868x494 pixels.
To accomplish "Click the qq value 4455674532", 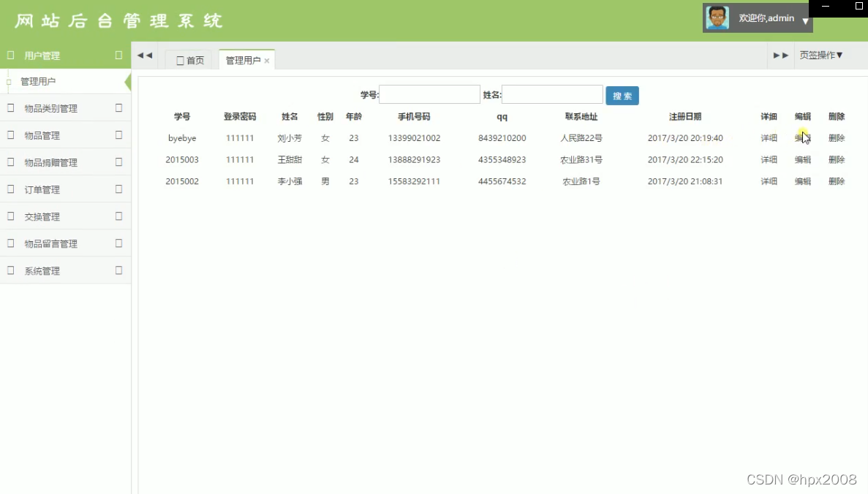I will [x=502, y=181].
